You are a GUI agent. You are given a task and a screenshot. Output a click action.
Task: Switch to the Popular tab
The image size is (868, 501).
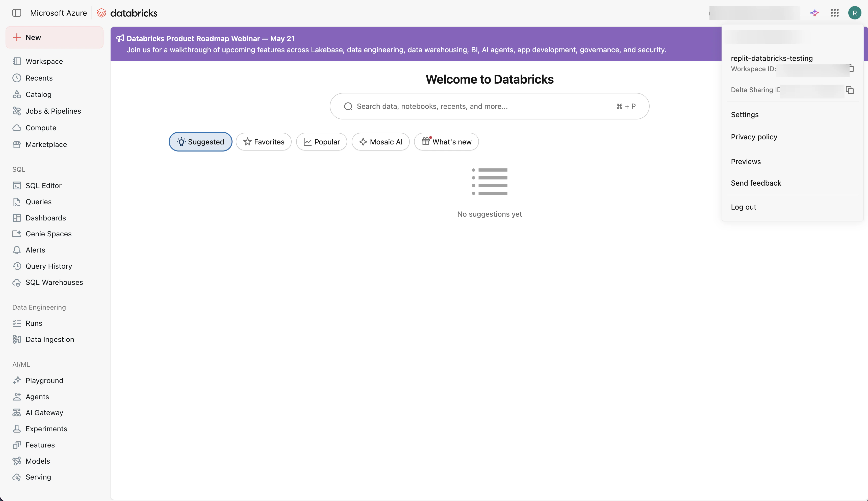[x=321, y=142]
